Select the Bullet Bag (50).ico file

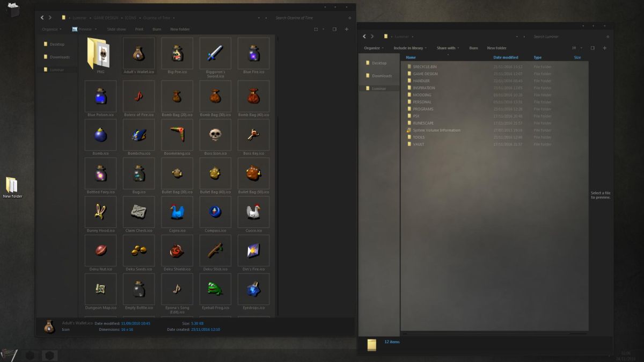(253, 176)
